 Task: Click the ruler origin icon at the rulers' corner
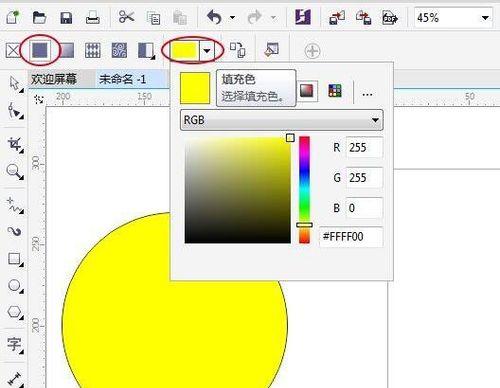click(x=39, y=99)
